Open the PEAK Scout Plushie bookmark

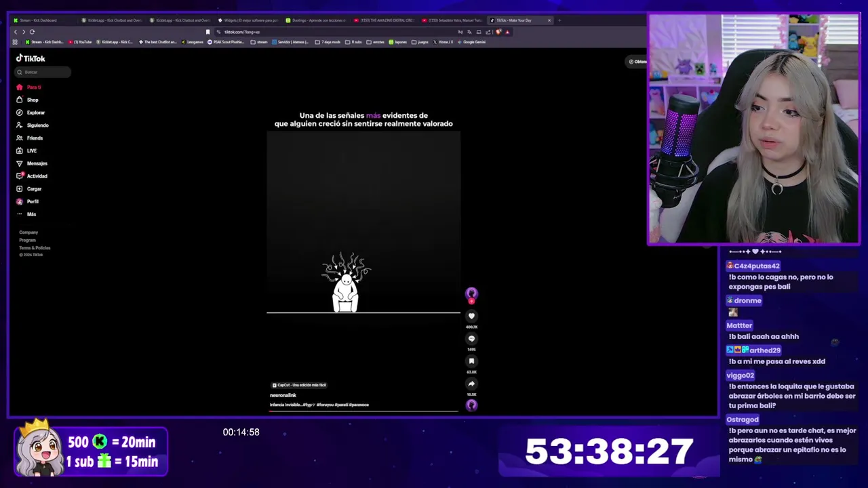click(x=226, y=42)
